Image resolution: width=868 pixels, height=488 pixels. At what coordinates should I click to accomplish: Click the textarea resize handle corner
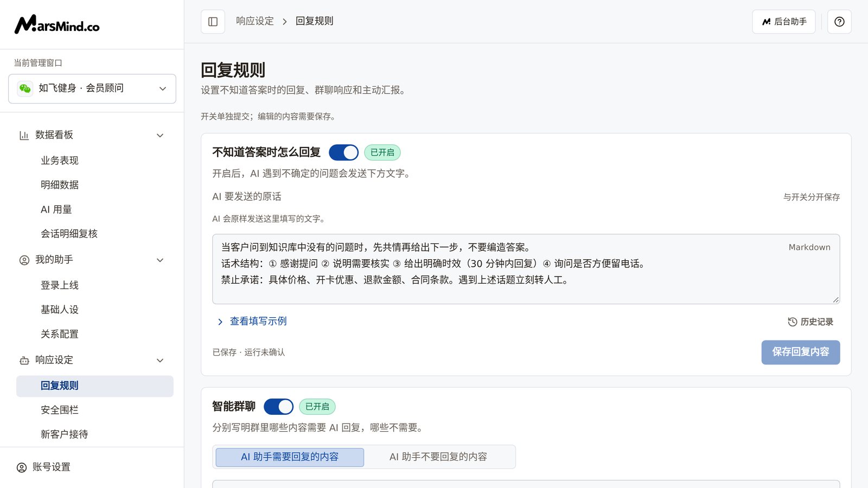pyautogui.click(x=835, y=299)
